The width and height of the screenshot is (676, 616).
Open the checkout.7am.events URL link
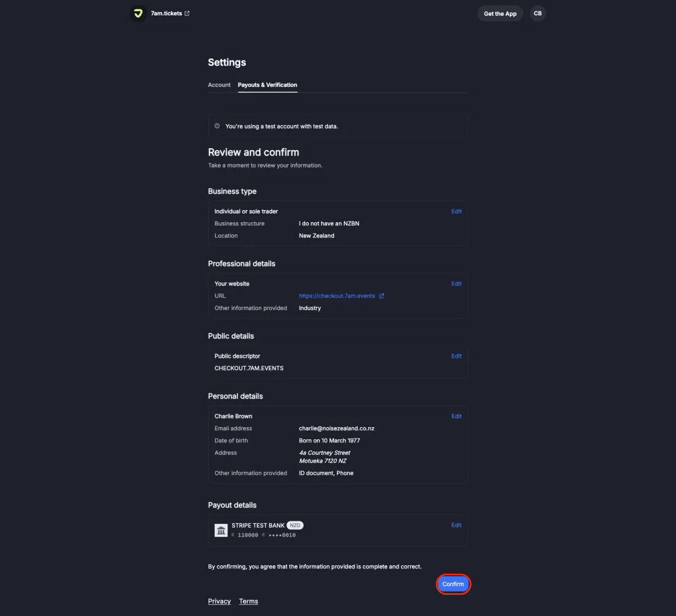337,296
